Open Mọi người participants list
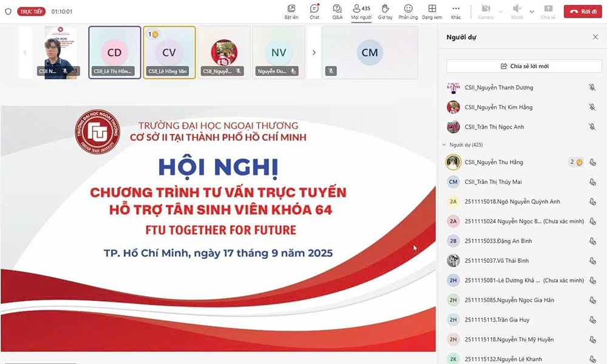 (x=361, y=9)
